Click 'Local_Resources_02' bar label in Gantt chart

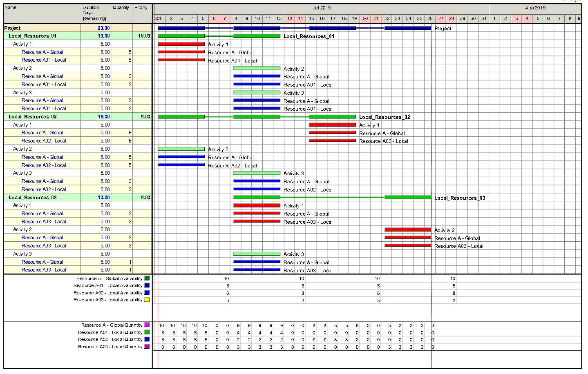tap(385, 117)
